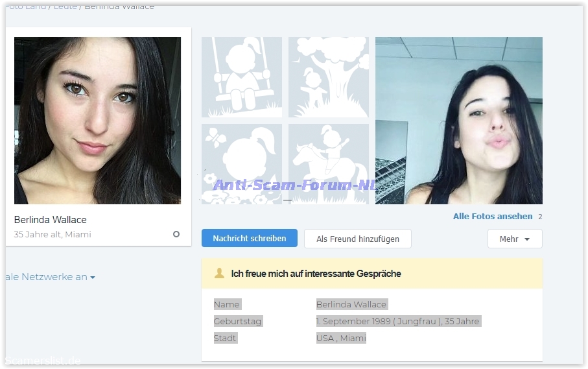This screenshot has height=369, width=588.
Task: Expand the 'Netzwerke an' dropdown arrow
Action: [x=93, y=278]
